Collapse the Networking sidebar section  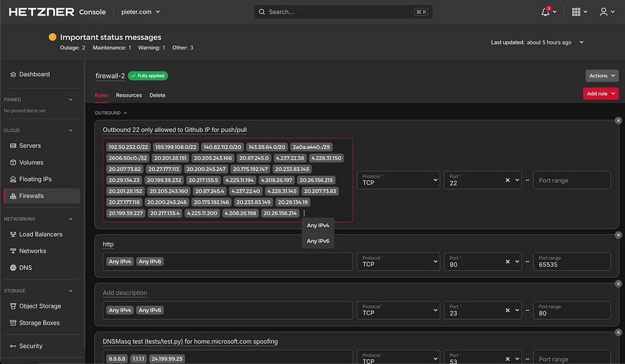pyautogui.click(x=71, y=219)
